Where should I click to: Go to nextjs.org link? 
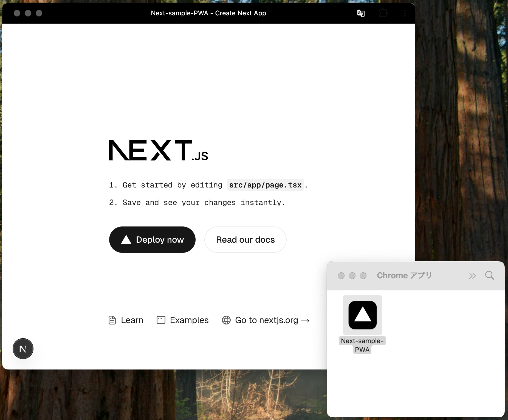(266, 320)
